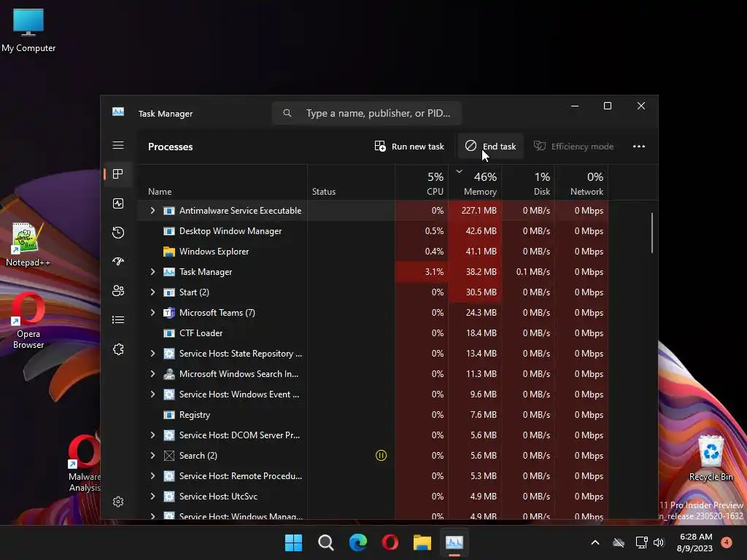
Task: Open the Startup apps page icon
Action: pos(118,262)
